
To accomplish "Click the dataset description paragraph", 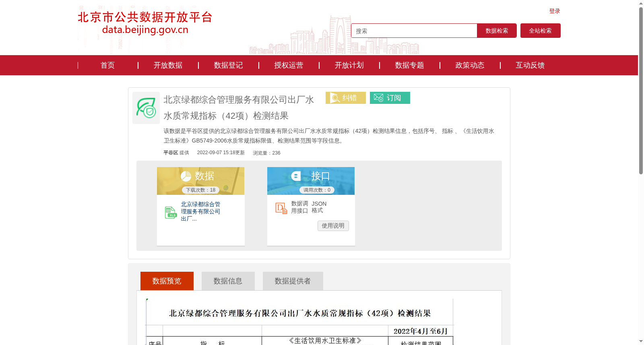I will pos(329,136).
